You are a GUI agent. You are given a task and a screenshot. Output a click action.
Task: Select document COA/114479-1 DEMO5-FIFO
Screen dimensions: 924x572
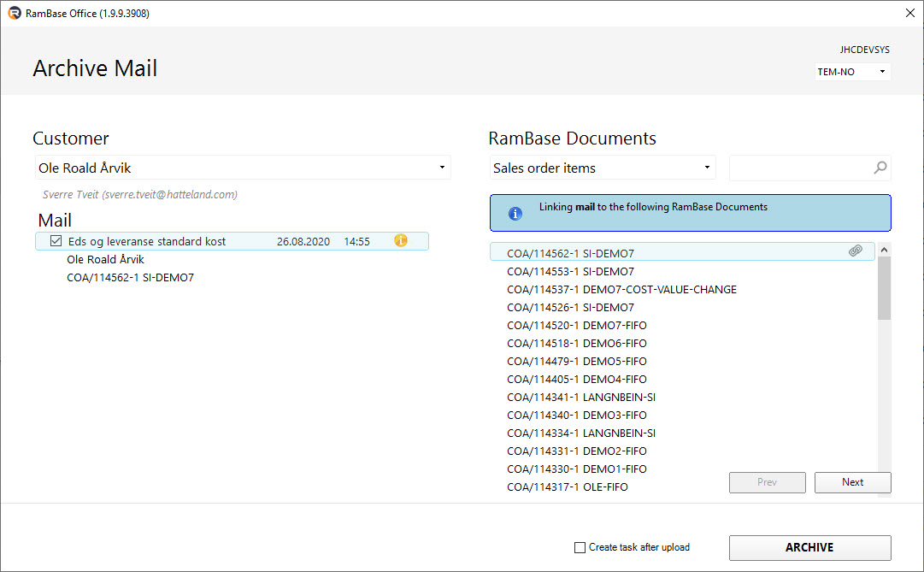point(577,362)
